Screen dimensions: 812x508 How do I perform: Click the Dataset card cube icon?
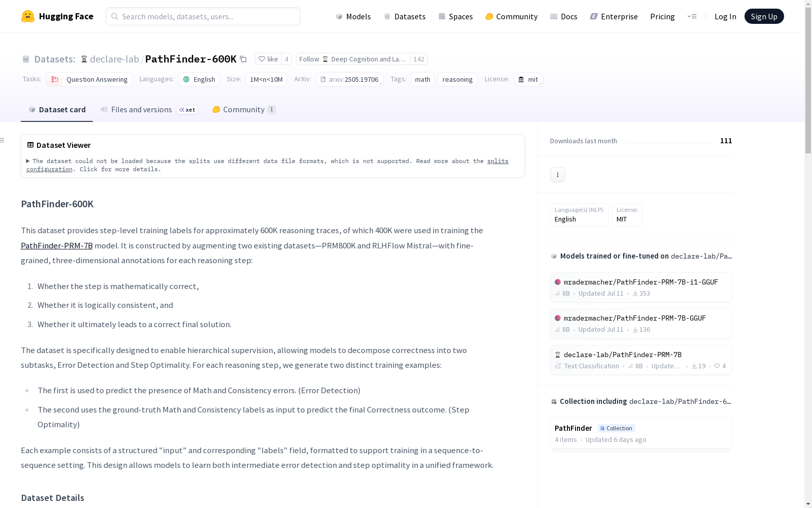pyautogui.click(x=32, y=109)
